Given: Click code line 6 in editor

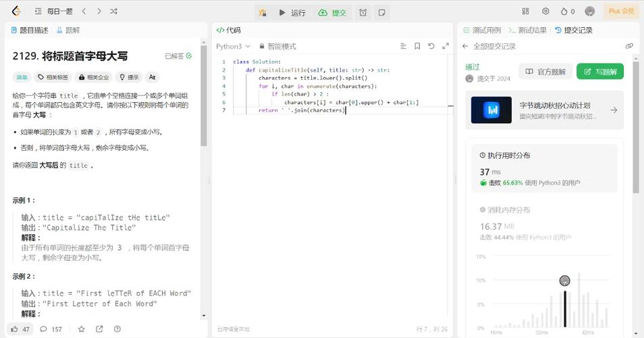Looking at the screenshot, I should click(351, 102).
